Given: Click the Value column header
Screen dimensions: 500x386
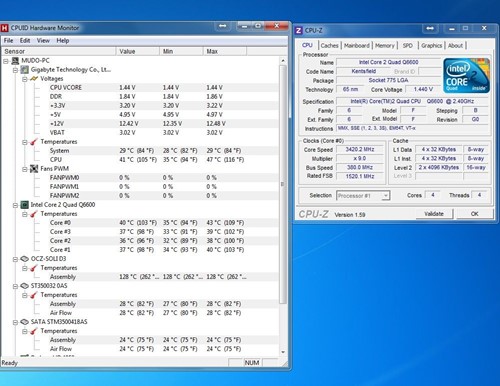Looking at the screenshot, I should tap(137, 51).
